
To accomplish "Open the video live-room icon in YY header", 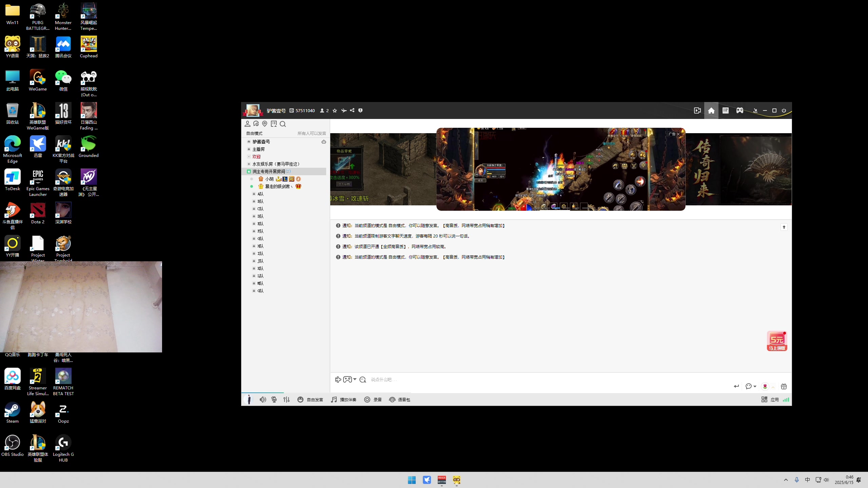I will click(697, 110).
